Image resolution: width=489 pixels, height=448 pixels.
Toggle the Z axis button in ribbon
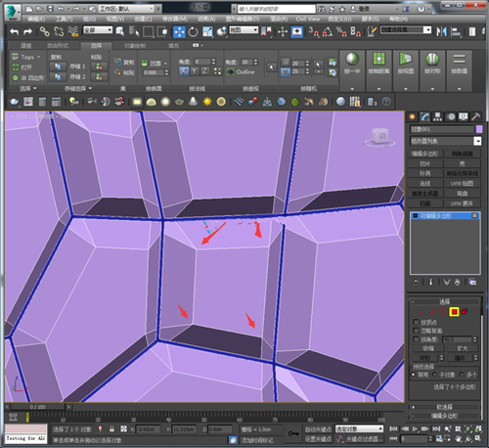coord(204,71)
